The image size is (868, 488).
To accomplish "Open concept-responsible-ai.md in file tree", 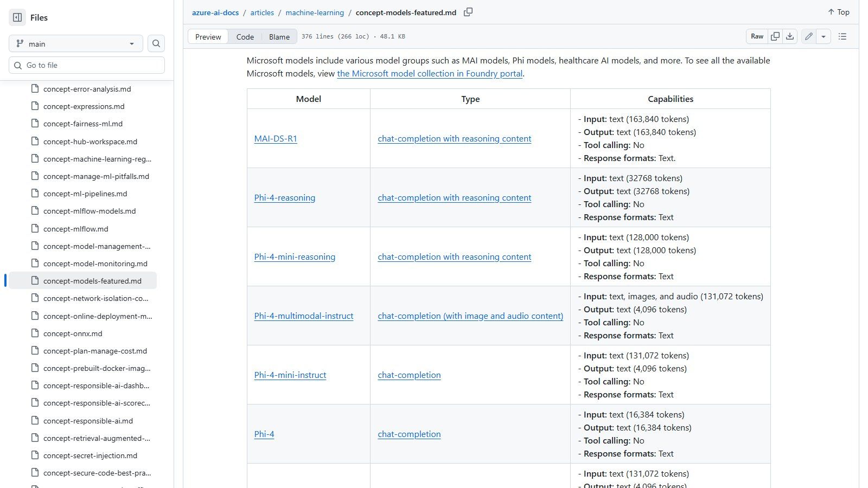I will pos(88,421).
